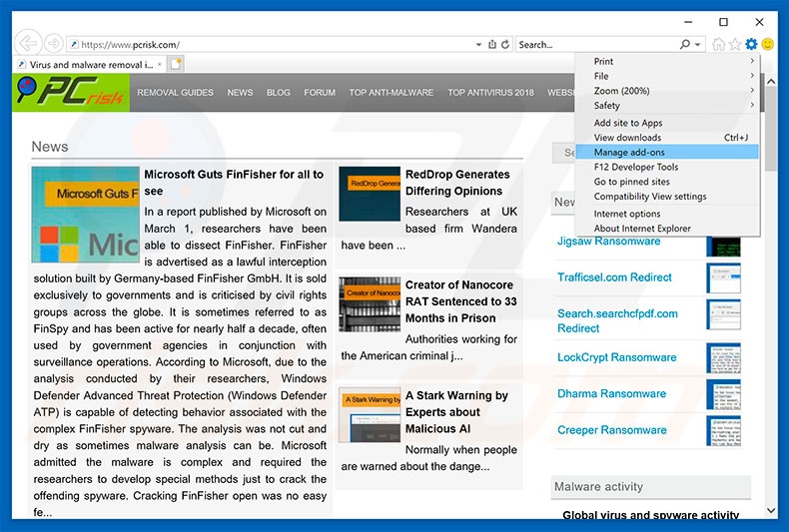This screenshot has width=789, height=532.
Task: Click the search magnifier icon
Action: (x=685, y=45)
